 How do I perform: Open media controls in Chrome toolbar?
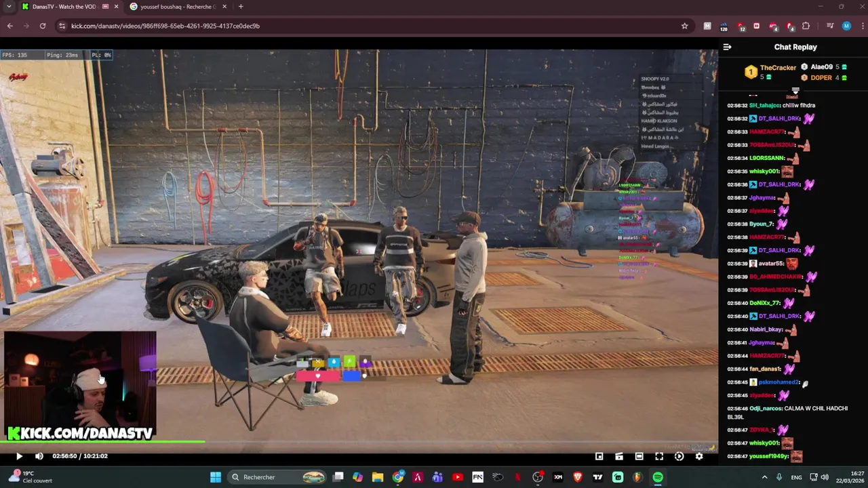coord(829,26)
